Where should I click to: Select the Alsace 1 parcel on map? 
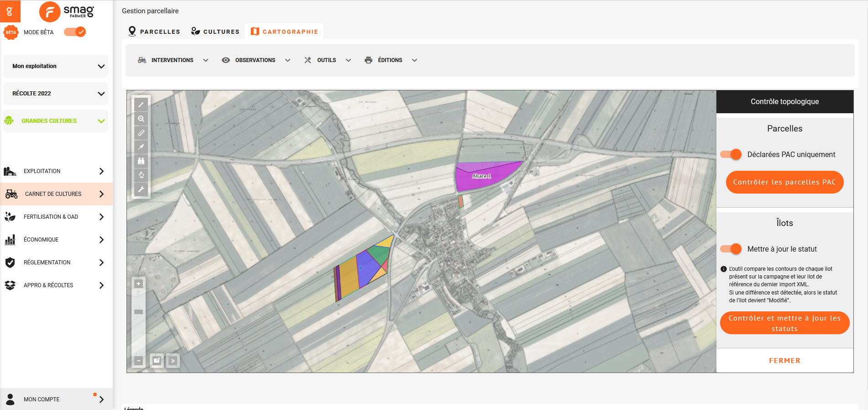[x=484, y=178]
